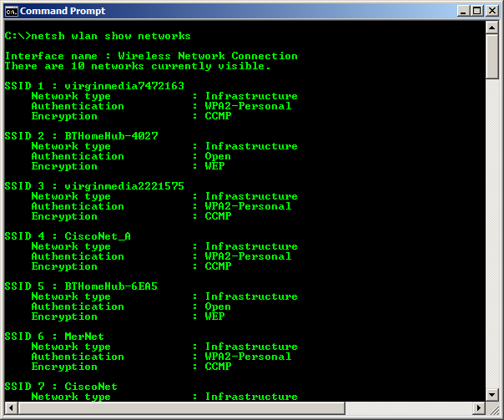Click WPA2-Personal value under virginmedia7472163
The height and width of the screenshot is (420, 504).
[248, 106]
